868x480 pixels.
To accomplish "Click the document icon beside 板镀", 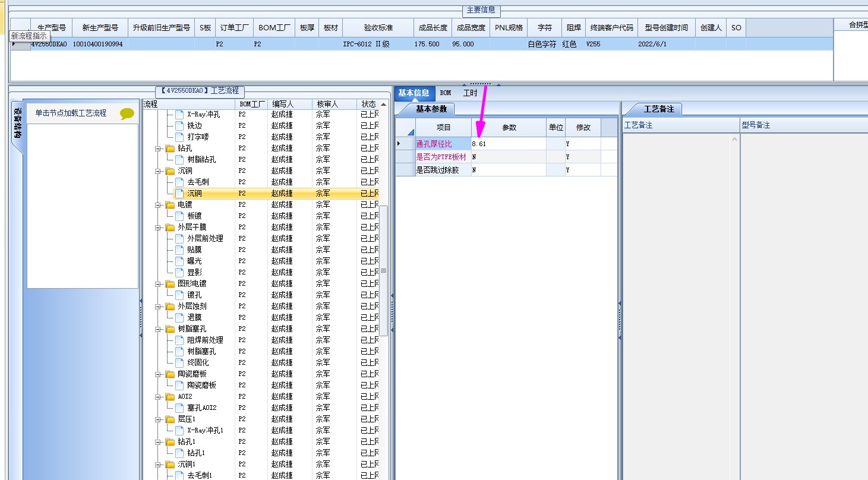I will pyautogui.click(x=179, y=216).
